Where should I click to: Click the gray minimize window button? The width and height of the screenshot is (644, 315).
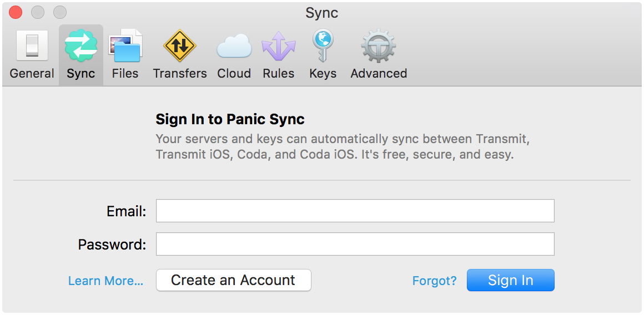38,12
